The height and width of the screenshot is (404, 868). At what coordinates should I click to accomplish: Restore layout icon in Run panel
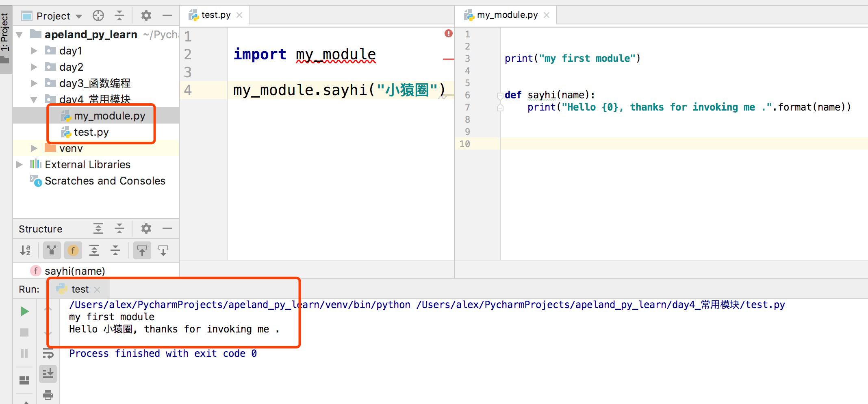coord(24,380)
